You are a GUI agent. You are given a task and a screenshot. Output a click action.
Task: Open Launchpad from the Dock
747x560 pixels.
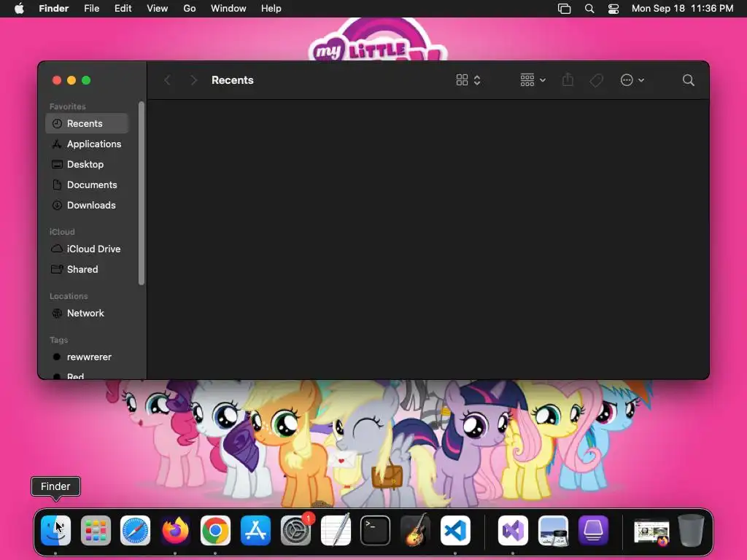pyautogui.click(x=96, y=530)
